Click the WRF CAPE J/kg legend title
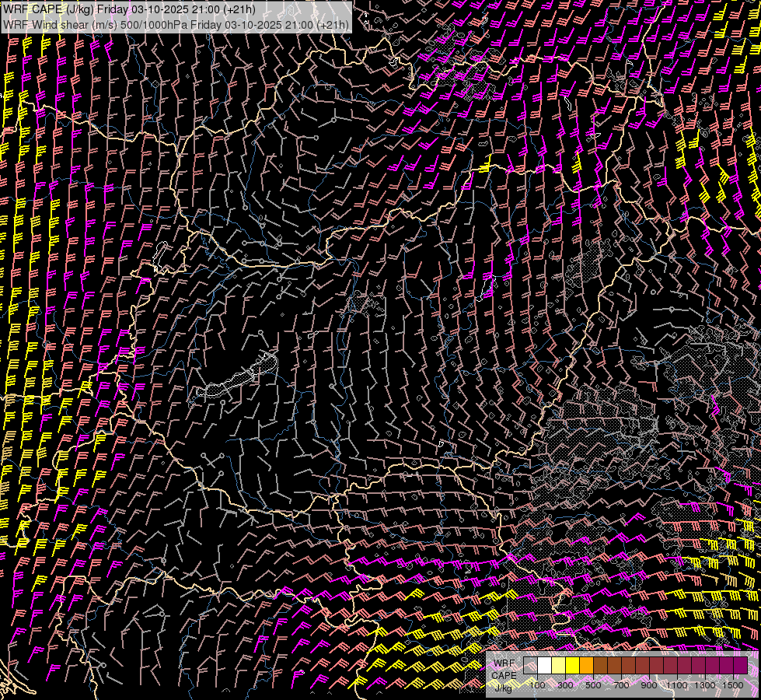The image size is (761, 700). click(503, 674)
